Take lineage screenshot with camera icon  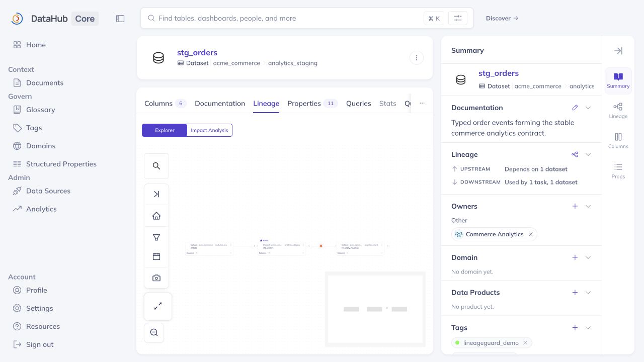(156, 278)
